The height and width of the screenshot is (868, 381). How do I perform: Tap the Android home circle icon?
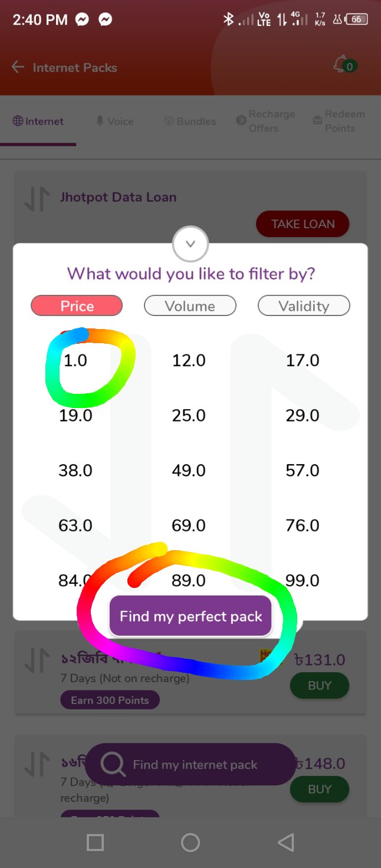point(190,842)
